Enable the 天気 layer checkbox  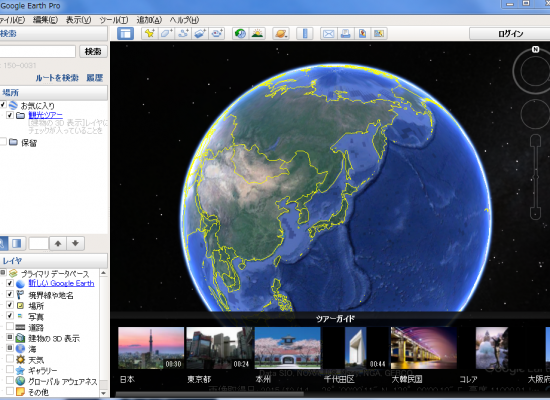pos(10,359)
